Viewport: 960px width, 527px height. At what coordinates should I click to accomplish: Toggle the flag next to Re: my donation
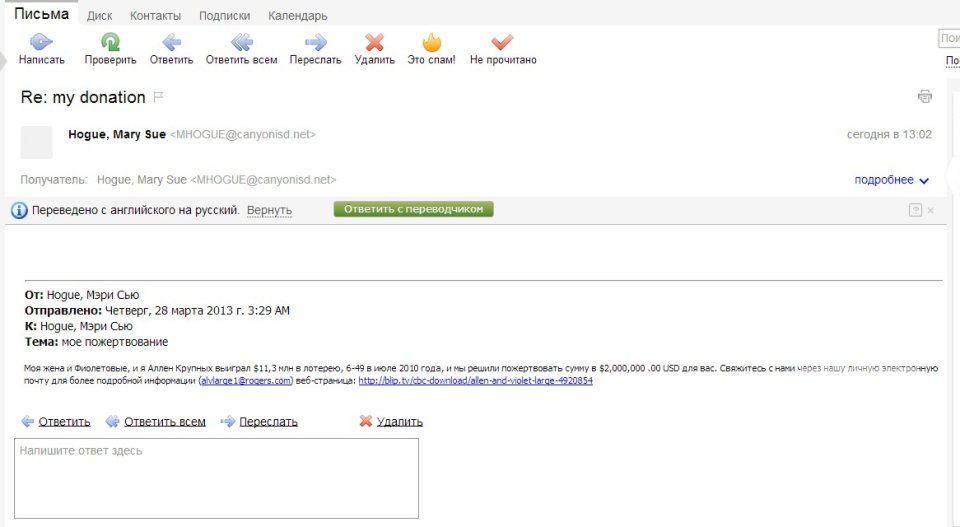pos(158,98)
